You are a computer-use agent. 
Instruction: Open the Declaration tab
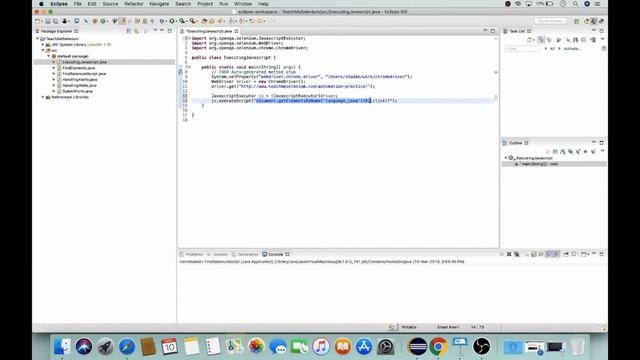click(x=245, y=254)
